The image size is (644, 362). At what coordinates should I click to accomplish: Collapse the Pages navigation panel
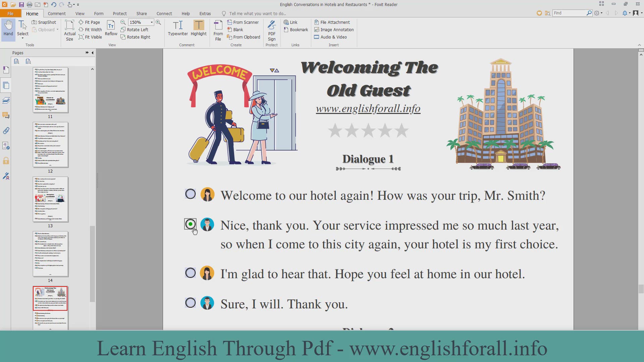(93, 53)
